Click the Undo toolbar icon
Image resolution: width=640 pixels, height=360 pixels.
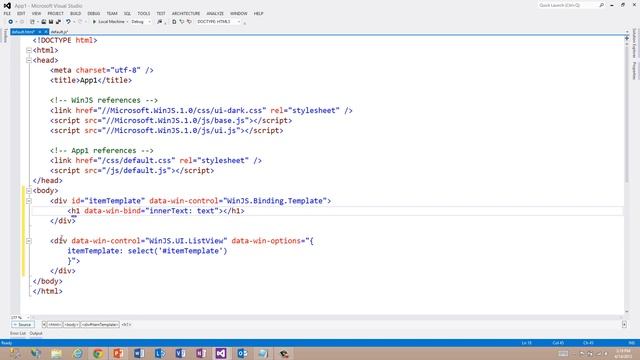68,22
